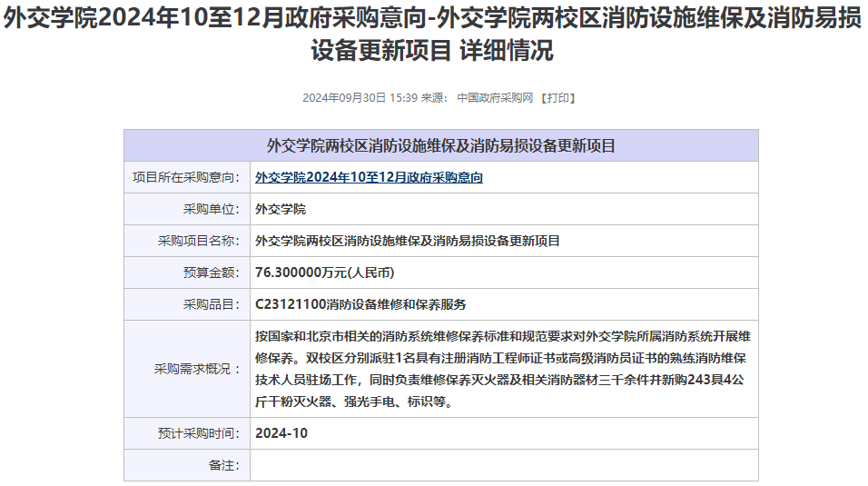The image size is (868, 486).
Task: Click the 【打印】 print link
Action: [x=557, y=98]
